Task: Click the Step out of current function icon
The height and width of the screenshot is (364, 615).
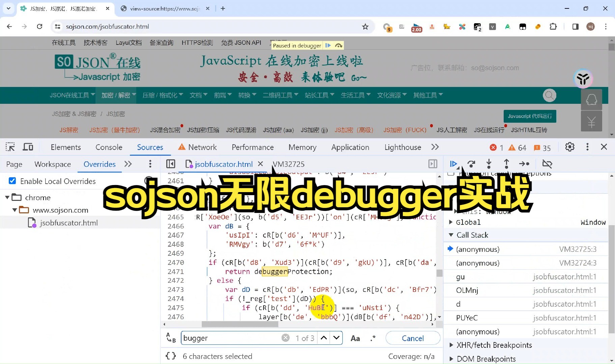Action: click(506, 164)
